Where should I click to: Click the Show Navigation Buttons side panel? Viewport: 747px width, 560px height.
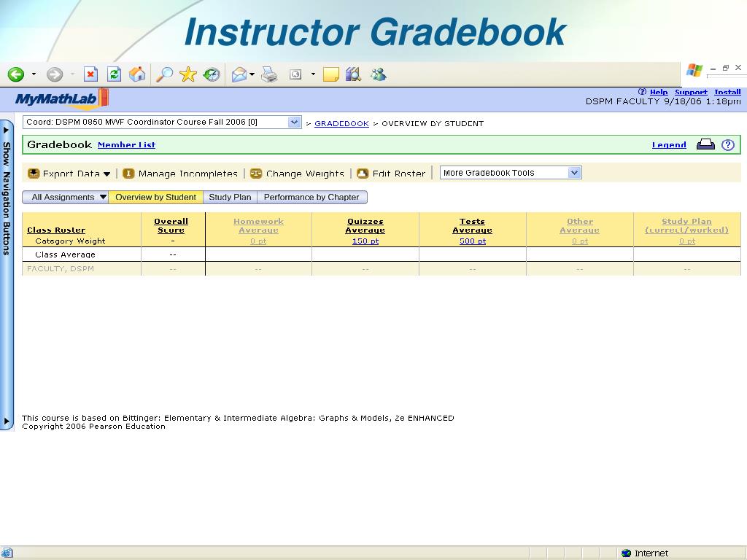coord(7,275)
